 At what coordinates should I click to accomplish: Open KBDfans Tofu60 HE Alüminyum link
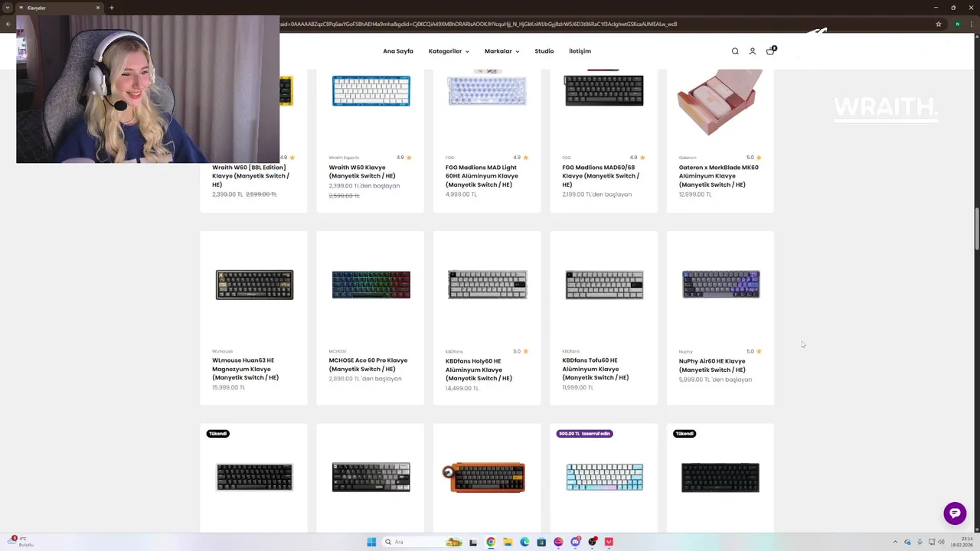(595, 369)
